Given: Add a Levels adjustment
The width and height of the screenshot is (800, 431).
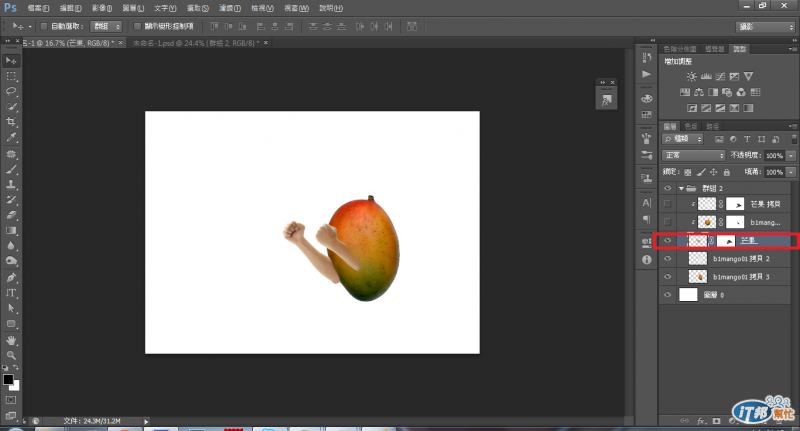Looking at the screenshot, I should 706,77.
